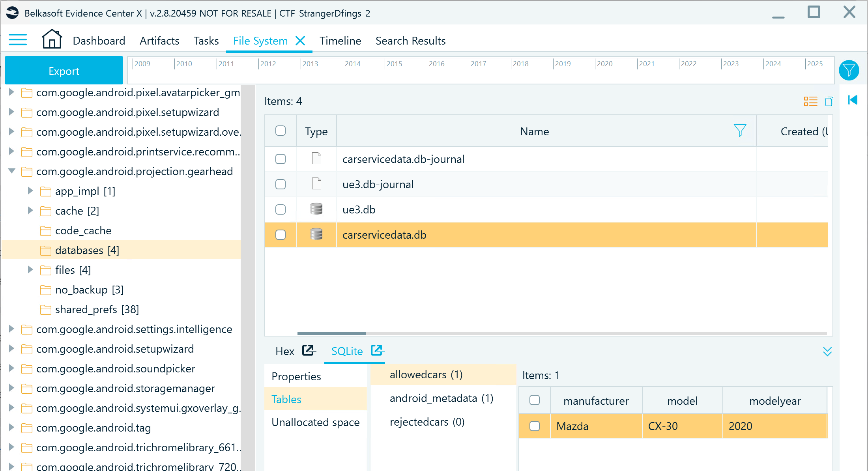Expand com.google.android.pixel.setupwizard folder

point(11,112)
